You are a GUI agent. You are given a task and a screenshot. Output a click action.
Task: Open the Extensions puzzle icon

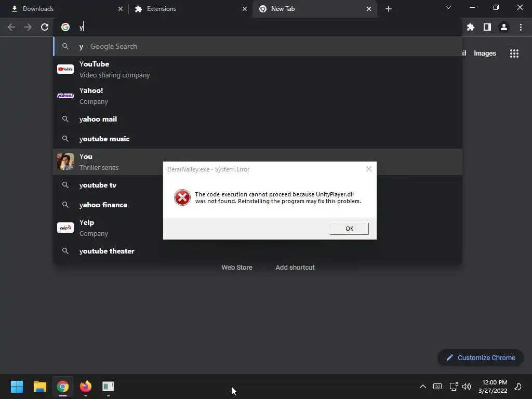[471, 27]
